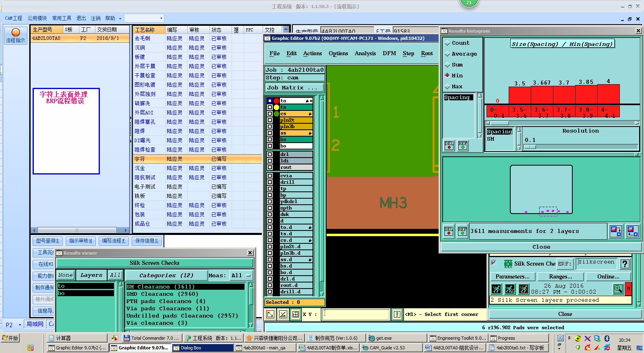Open the File menu in Graphic Editor
Viewport: 644px width, 353px height.
275,53
